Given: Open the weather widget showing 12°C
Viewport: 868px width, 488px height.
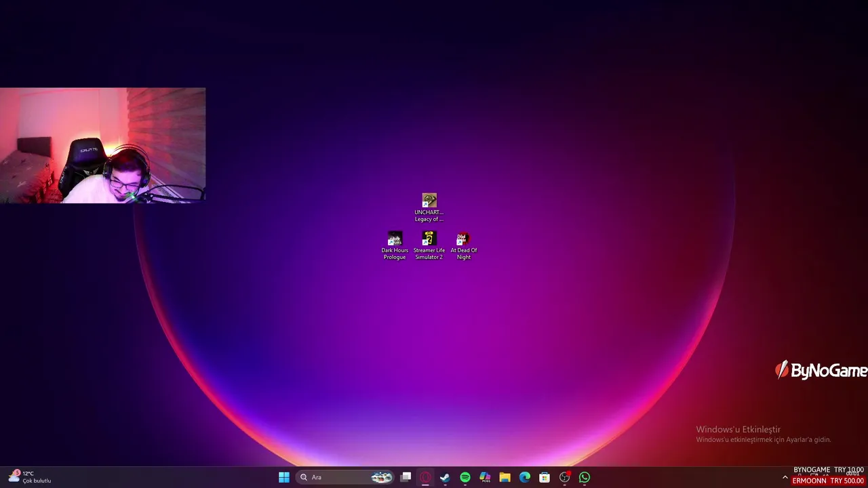Looking at the screenshot, I should point(30,477).
